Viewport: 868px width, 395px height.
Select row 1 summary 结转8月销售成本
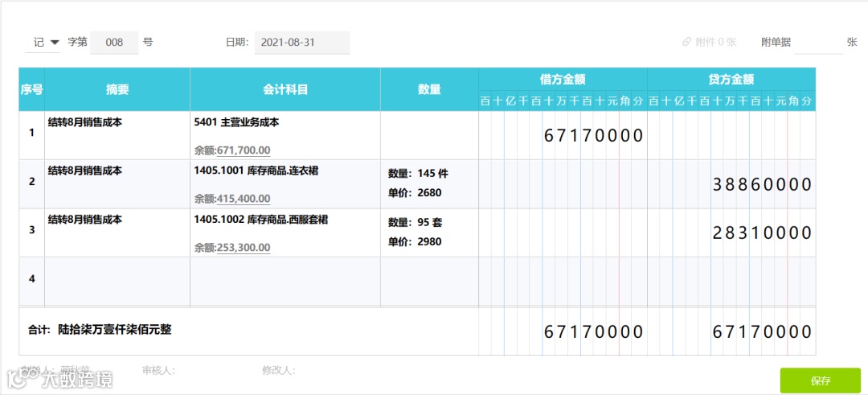(85, 122)
